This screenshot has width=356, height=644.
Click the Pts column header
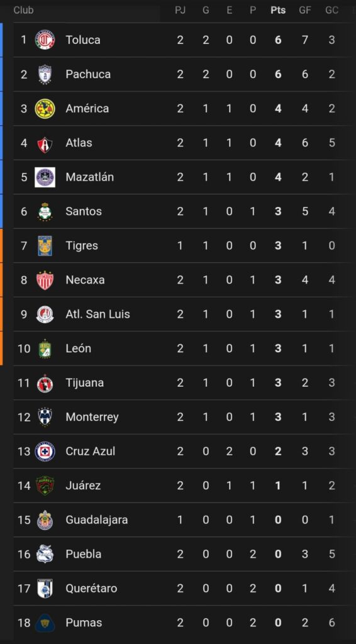278,10
